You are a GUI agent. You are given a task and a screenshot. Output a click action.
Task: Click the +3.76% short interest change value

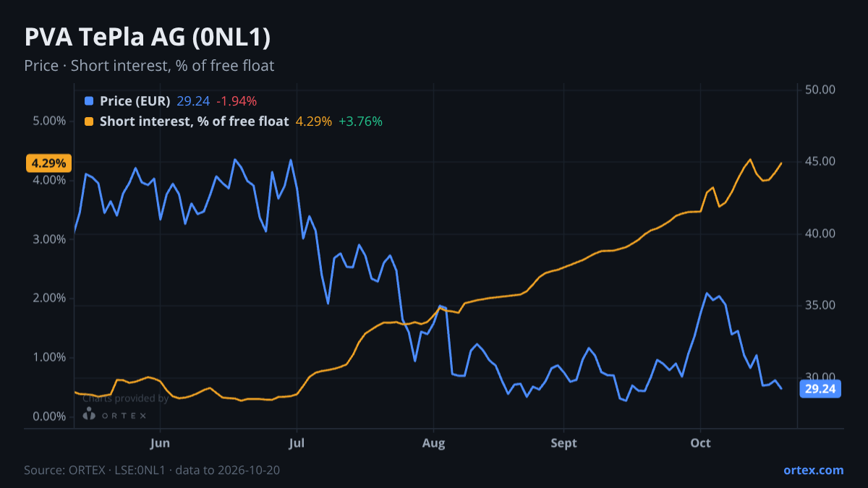pyautogui.click(x=360, y=121)
